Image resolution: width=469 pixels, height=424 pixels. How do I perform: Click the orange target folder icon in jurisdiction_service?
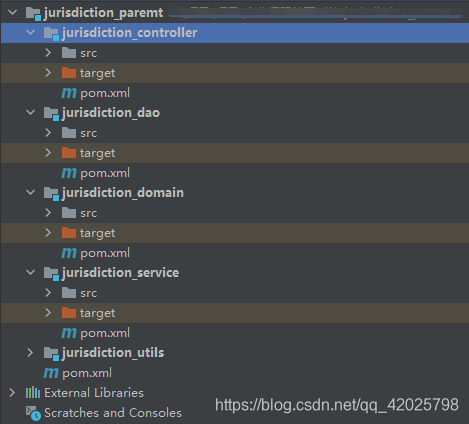pos(69,313)
